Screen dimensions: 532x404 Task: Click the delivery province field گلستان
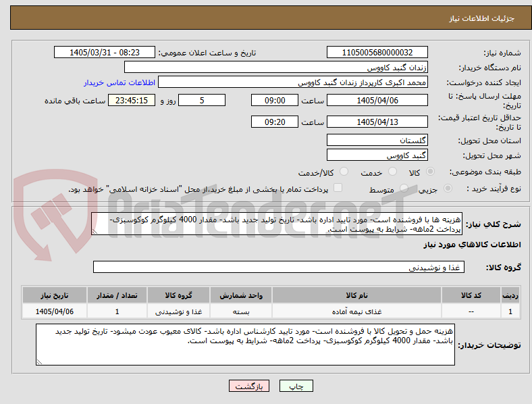377,141
